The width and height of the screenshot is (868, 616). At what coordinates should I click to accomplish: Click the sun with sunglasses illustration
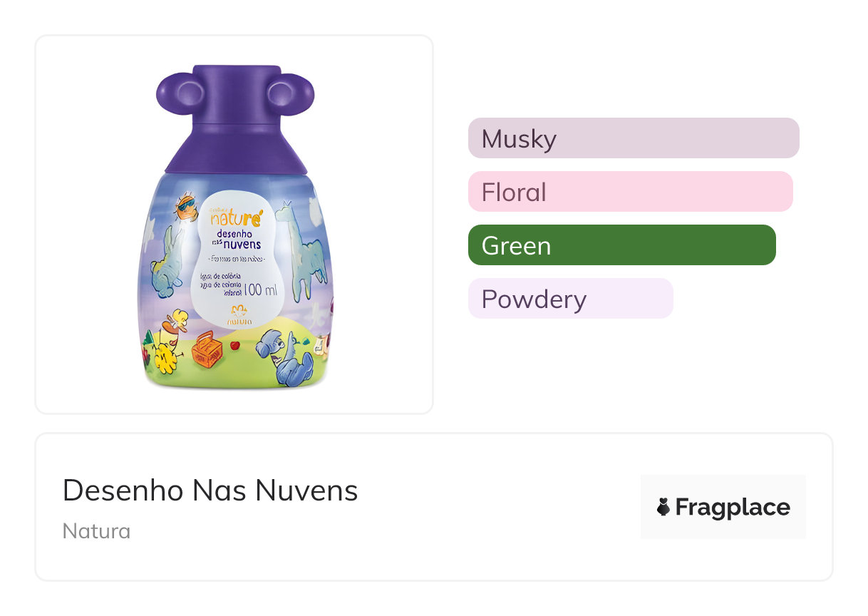pos(186,207)
